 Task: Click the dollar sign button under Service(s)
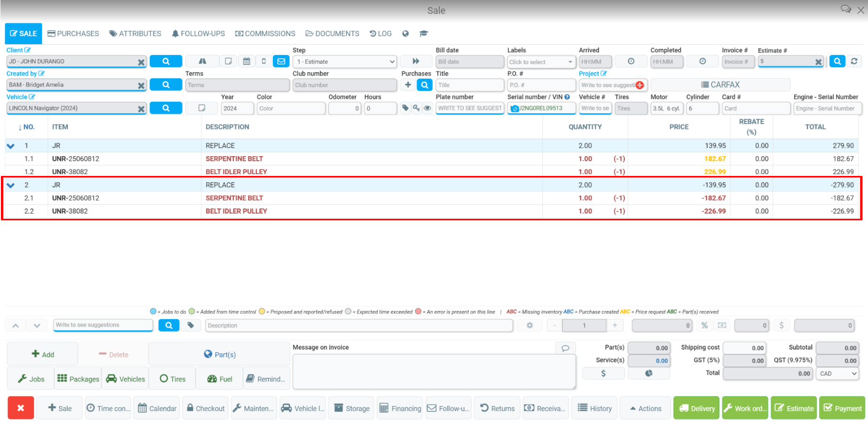coord(603,373)
